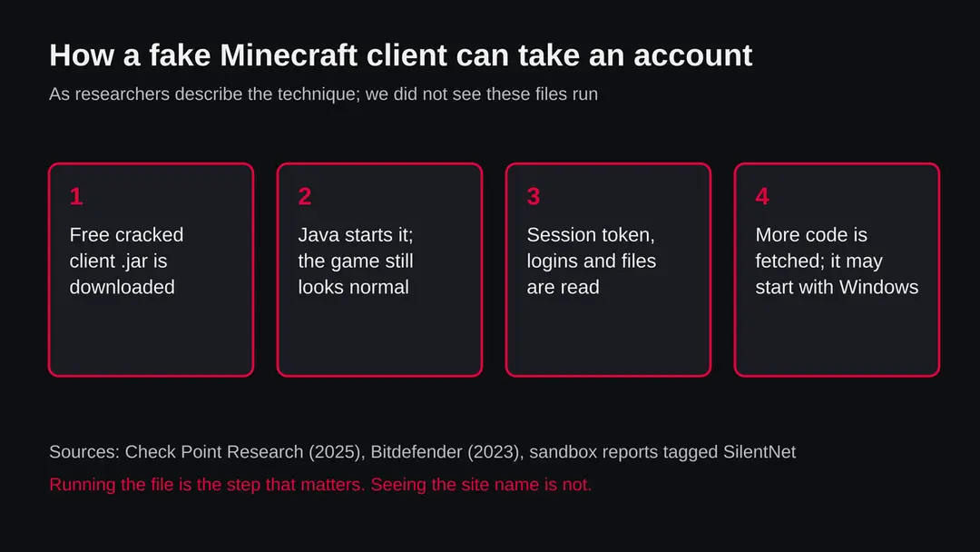Click the Sources line citing Check Point Research
980x552 pixels.
click(x=423, y=452)
